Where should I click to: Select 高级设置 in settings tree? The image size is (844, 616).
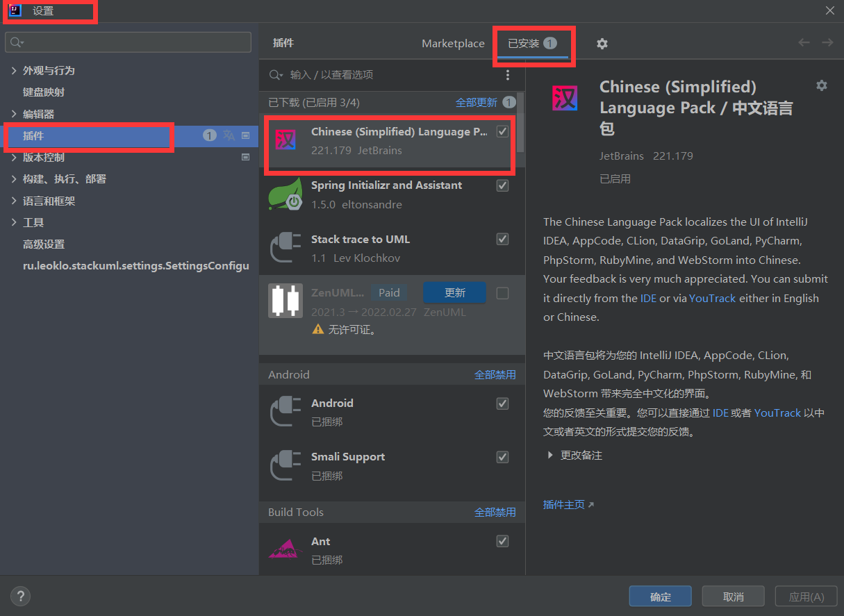click(x=44, y=244)
